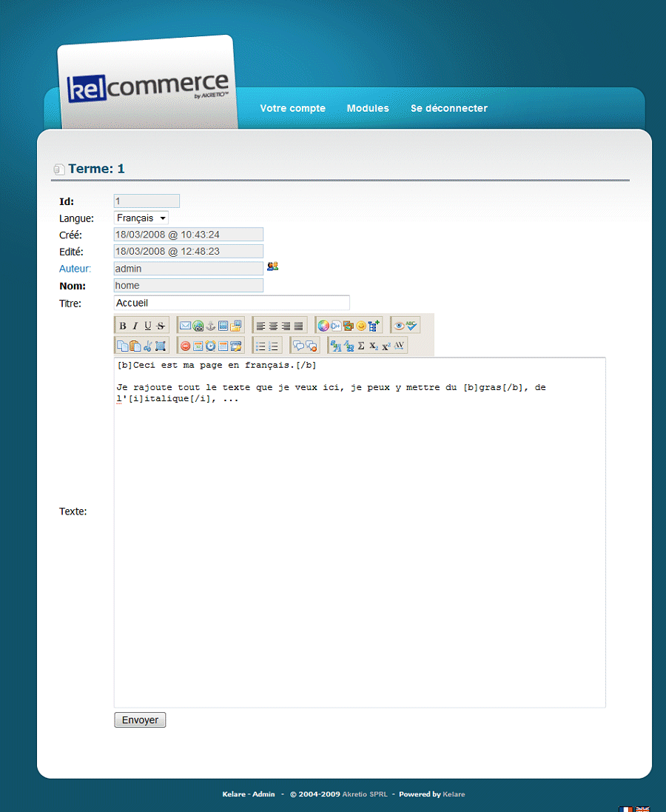Open the color wheel picker in toolbar
This screenshot has width=666, height=812.
(x=323, y=326)
